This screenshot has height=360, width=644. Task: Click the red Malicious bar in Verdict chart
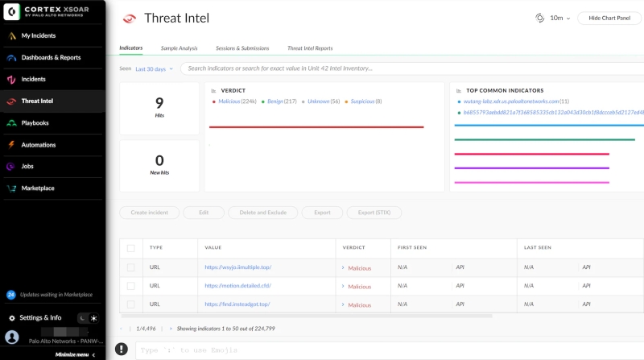click(x=316, y=127)
